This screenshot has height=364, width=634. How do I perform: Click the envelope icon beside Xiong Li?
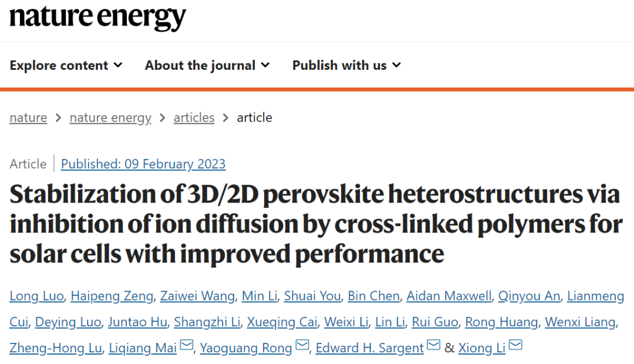(x=515, y=345)
